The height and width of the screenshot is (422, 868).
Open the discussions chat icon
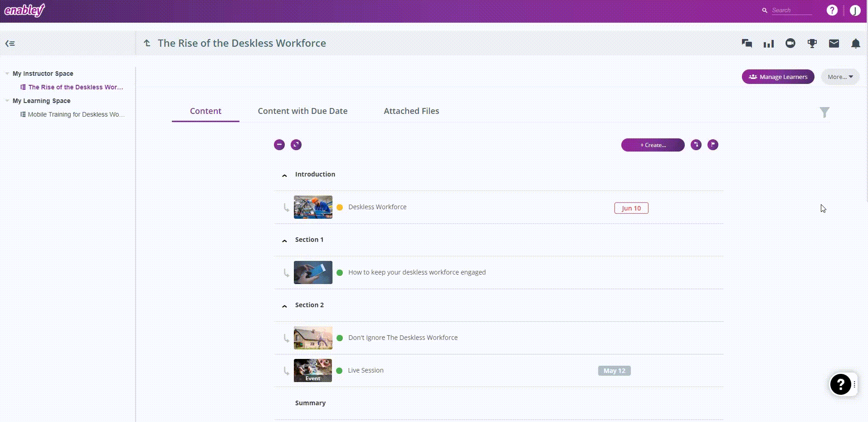point(746,44)
